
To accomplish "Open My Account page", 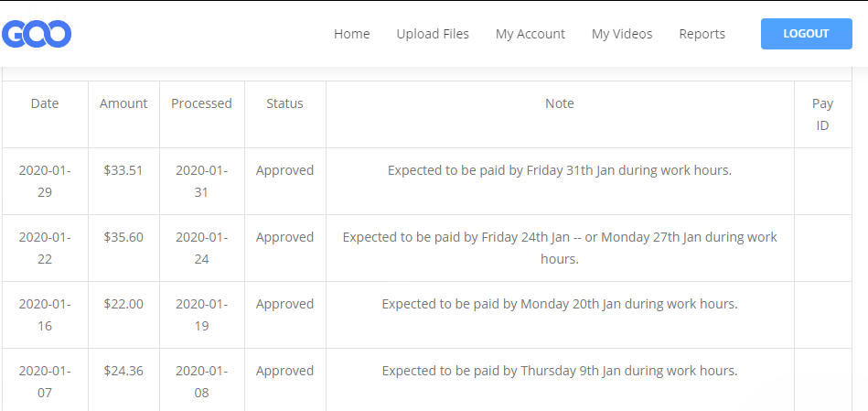I will (530, 34).
